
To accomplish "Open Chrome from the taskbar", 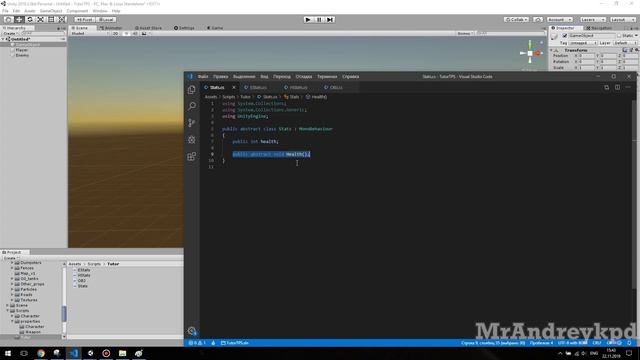I will [x=41, y=353].
